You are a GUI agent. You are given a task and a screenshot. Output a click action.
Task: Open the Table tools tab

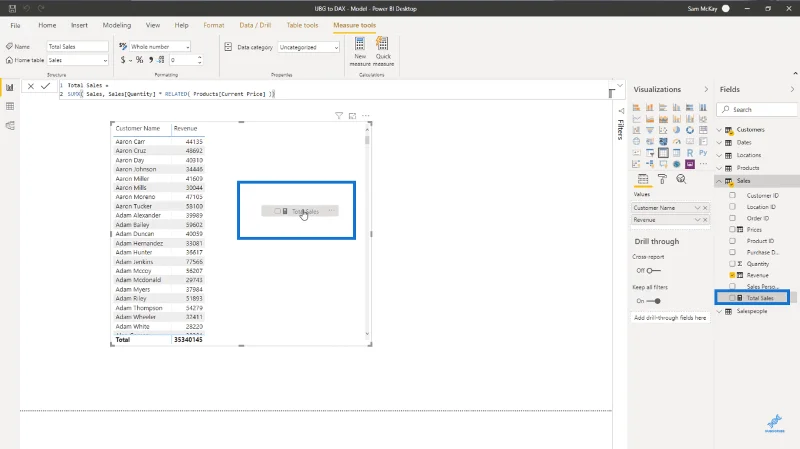click(x=302, y=25)
